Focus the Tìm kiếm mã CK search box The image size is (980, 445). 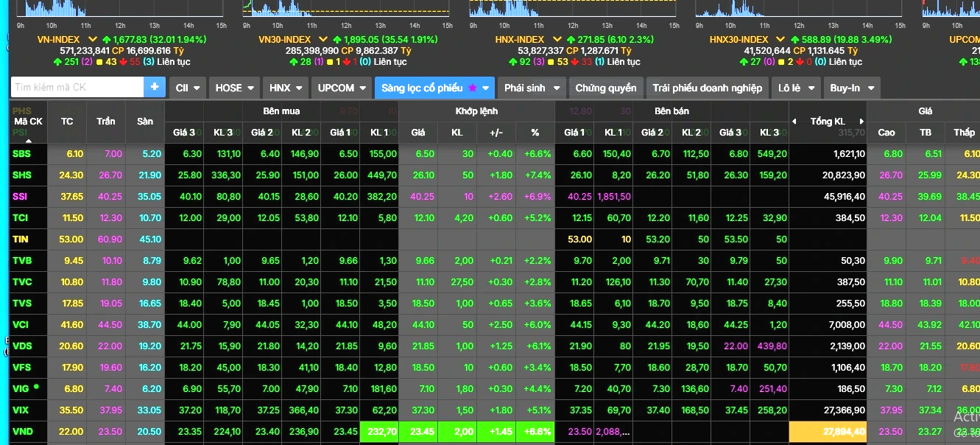pyautogui.click(x=77, y=87)
